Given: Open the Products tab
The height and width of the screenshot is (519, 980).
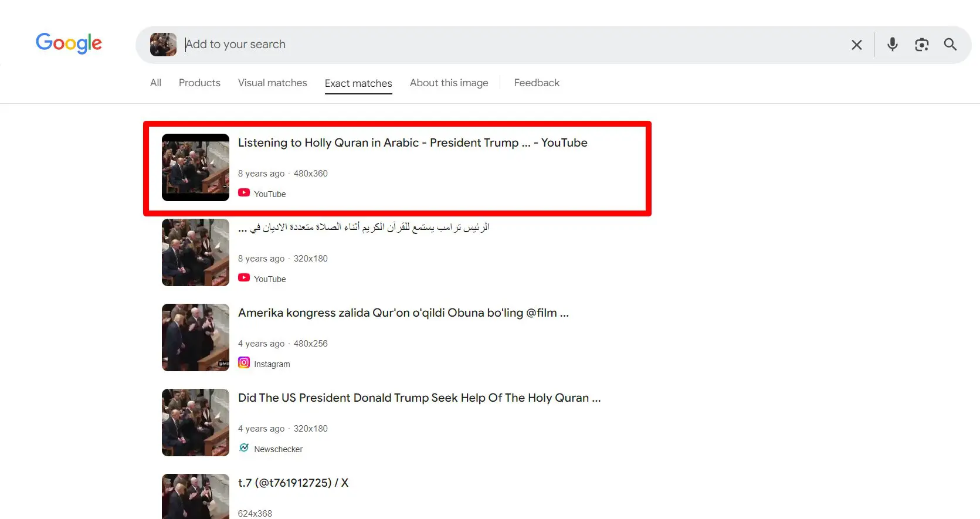Looking at the screenshot, I should (x=199, y=83).
